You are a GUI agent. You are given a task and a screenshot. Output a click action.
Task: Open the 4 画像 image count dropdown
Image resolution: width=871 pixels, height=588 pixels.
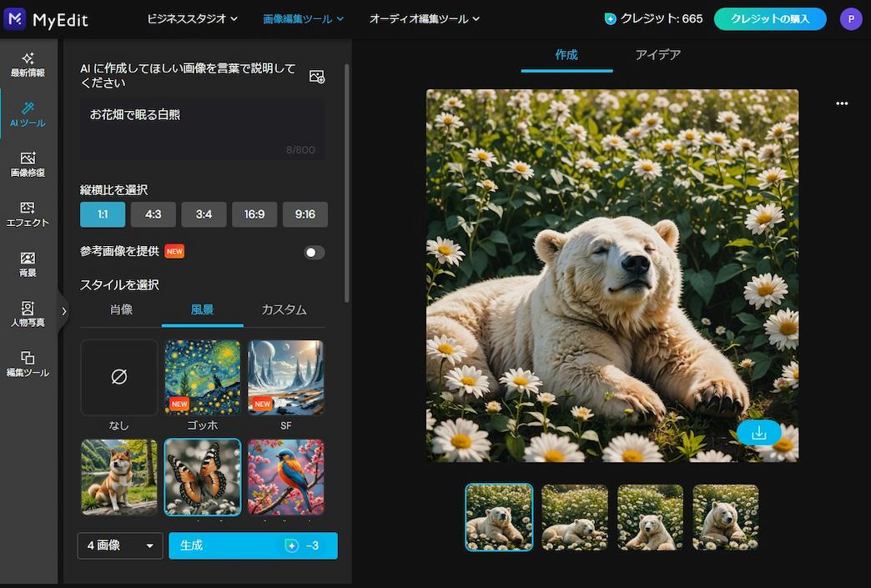[120, 545]
